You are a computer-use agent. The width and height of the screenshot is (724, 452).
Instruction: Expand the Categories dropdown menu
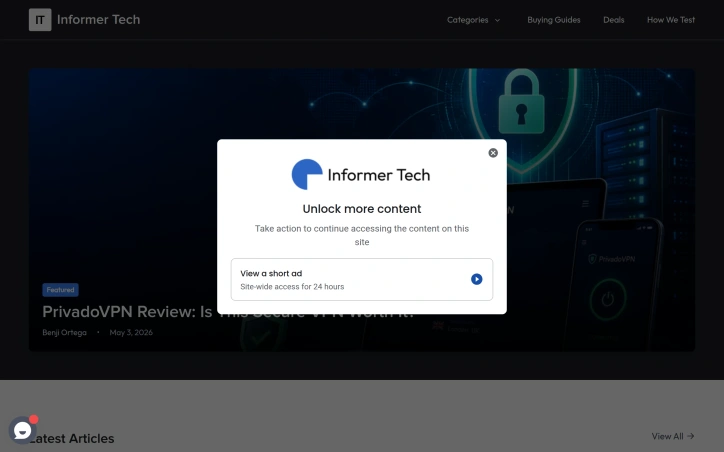coord(473,20)
